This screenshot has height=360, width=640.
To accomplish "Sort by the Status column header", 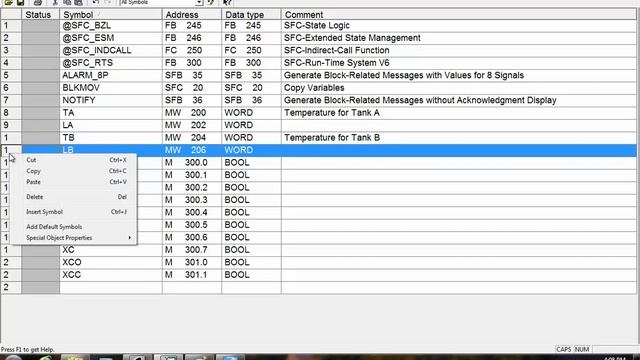I will [40, 15].
